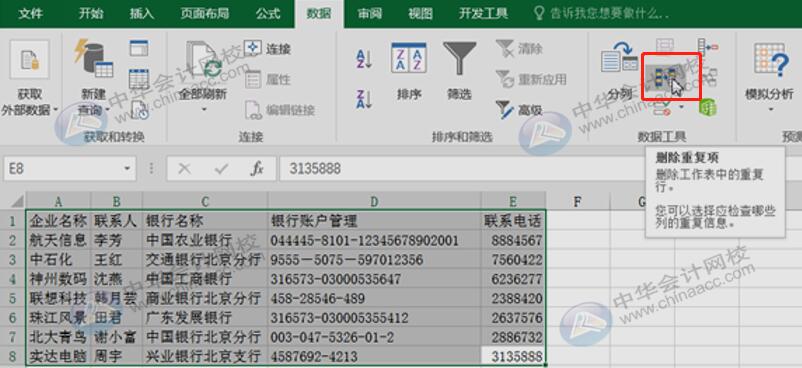Expand the Data Validation dropdown arrow

coord(681,107)
